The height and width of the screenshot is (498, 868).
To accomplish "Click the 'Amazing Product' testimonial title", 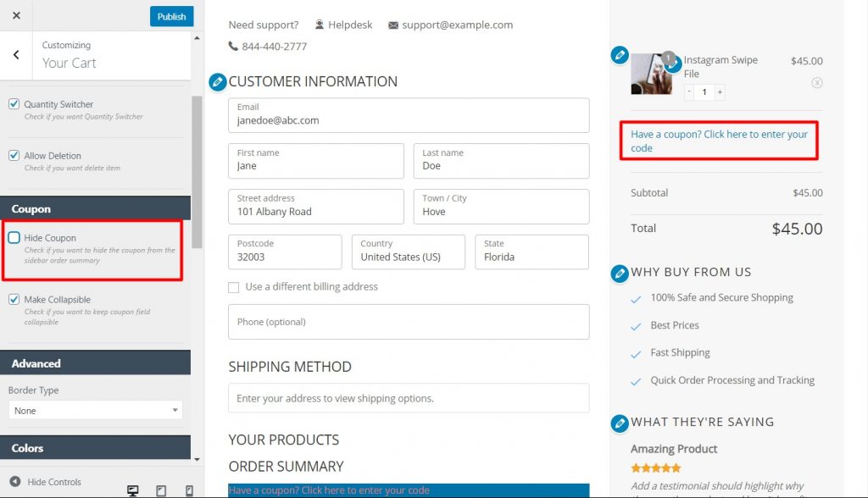I will (x=674, y=449).
